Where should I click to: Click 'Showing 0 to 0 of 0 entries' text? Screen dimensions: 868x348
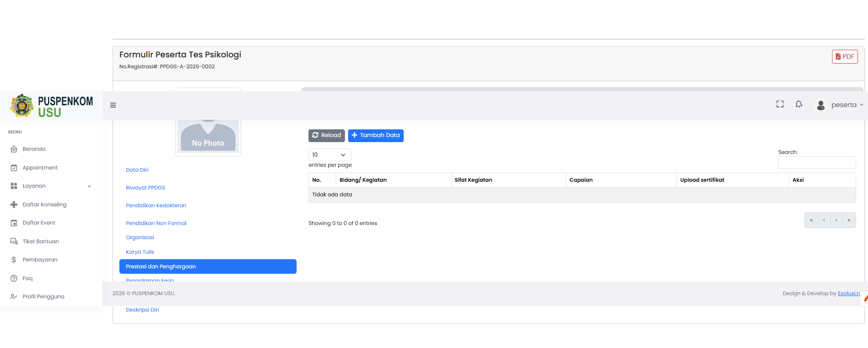(x=343, y=223)
